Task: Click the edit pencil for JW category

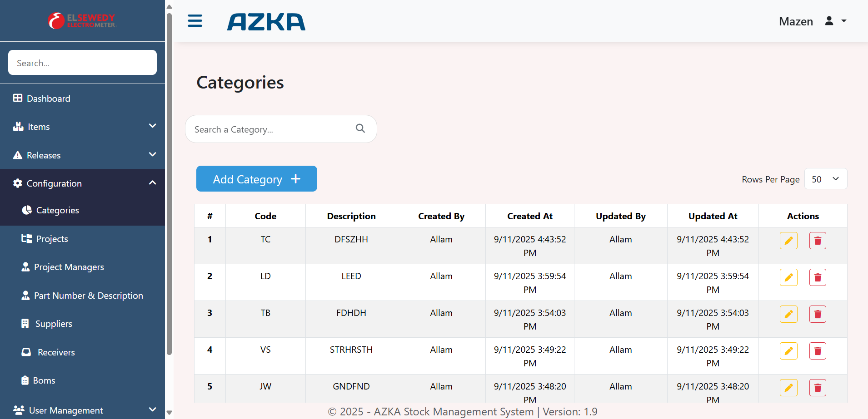Action: [788, 388]
